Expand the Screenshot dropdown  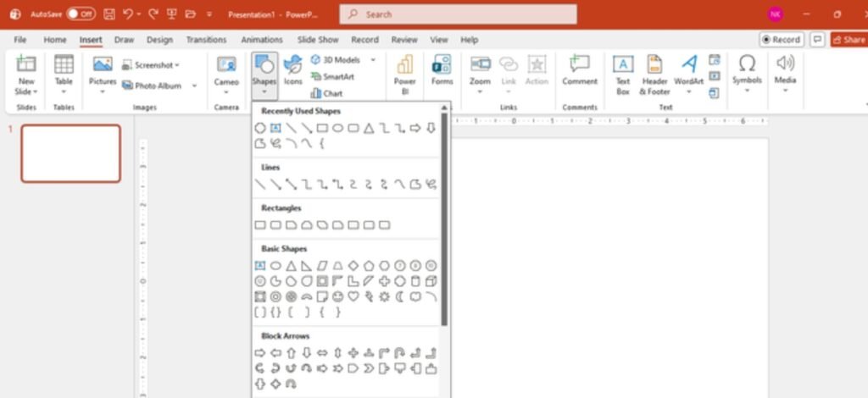click(x=177, y=65)
